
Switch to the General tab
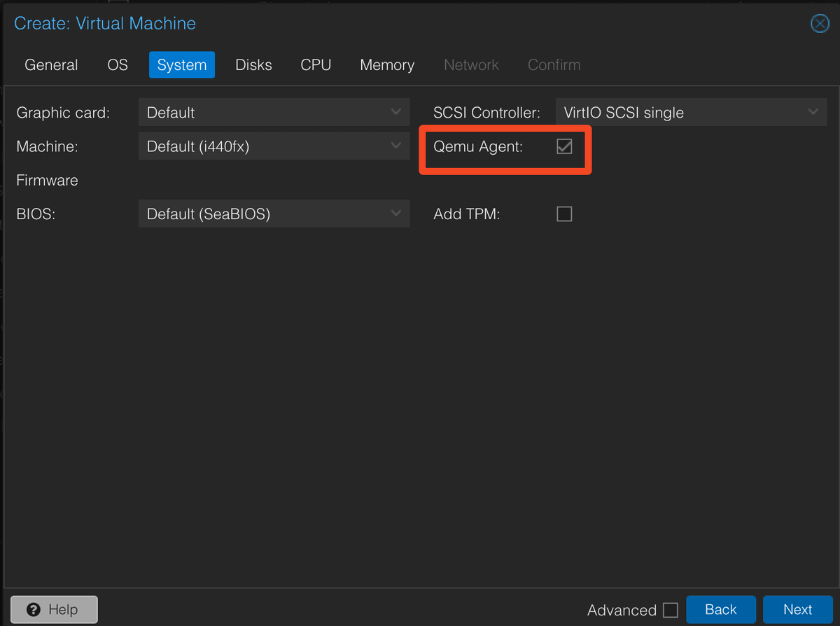pos(51,65)
